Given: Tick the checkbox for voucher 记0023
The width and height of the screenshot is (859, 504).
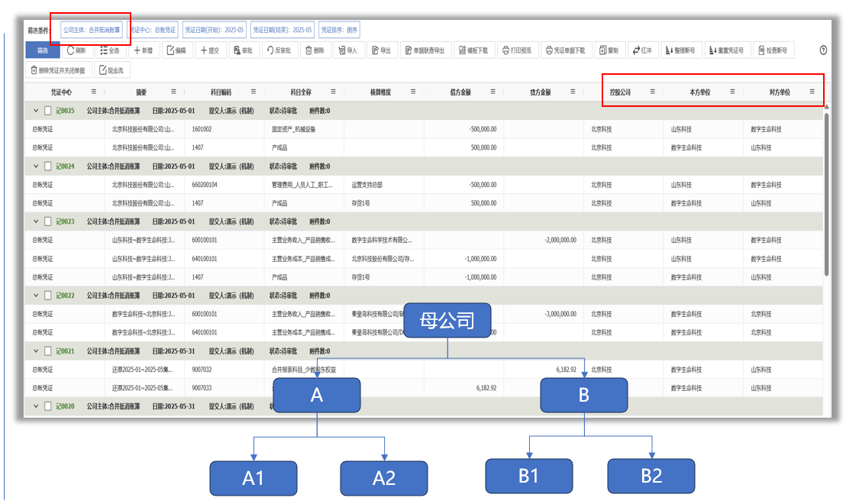Looking at the screenshot, I should (x=47, y=221).
